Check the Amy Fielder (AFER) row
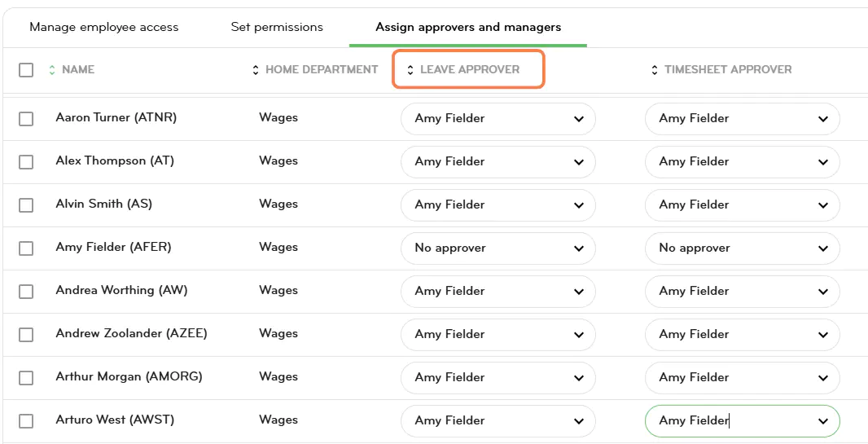Image resolution: width=868 pixels, height=444 pixels. [x=26, y=248]
